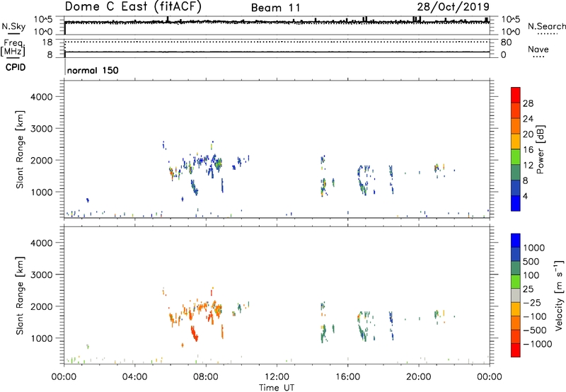Click the '28' tick on Power scale
566x392 pixels.
[x=528, y=103]
